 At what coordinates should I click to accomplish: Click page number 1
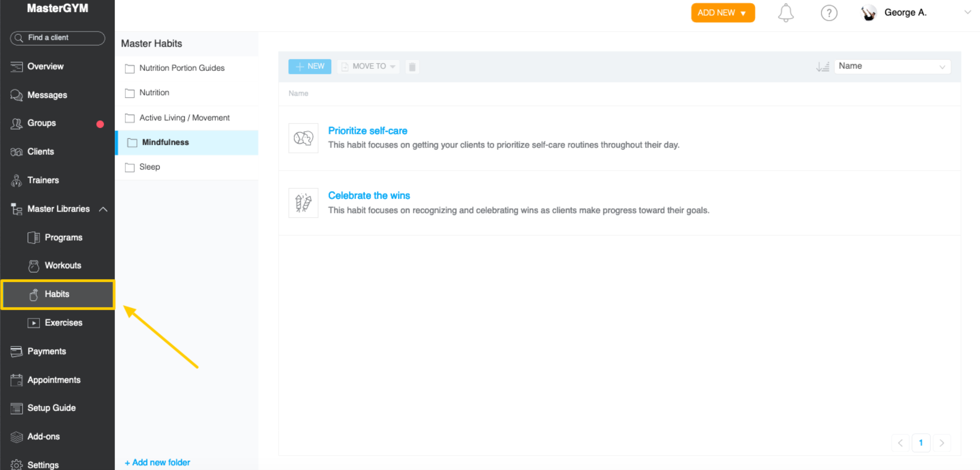921,443
